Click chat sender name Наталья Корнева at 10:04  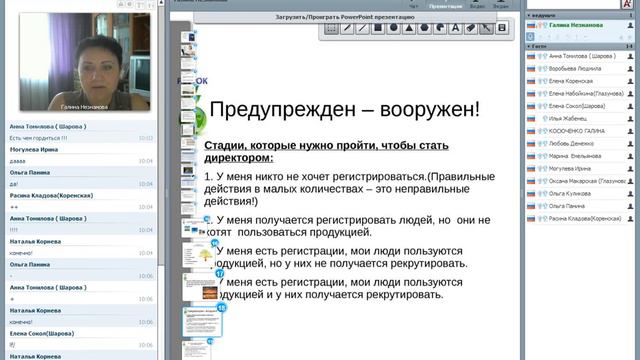(x=35, y=242)
